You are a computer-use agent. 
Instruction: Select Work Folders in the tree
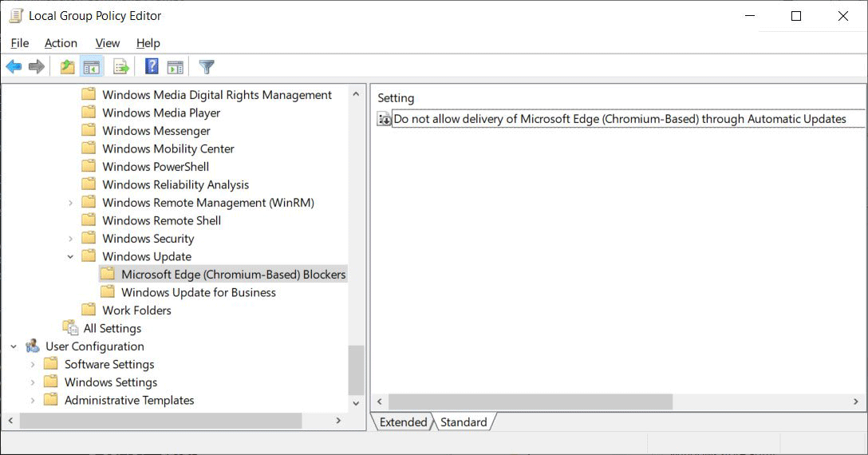136,311
